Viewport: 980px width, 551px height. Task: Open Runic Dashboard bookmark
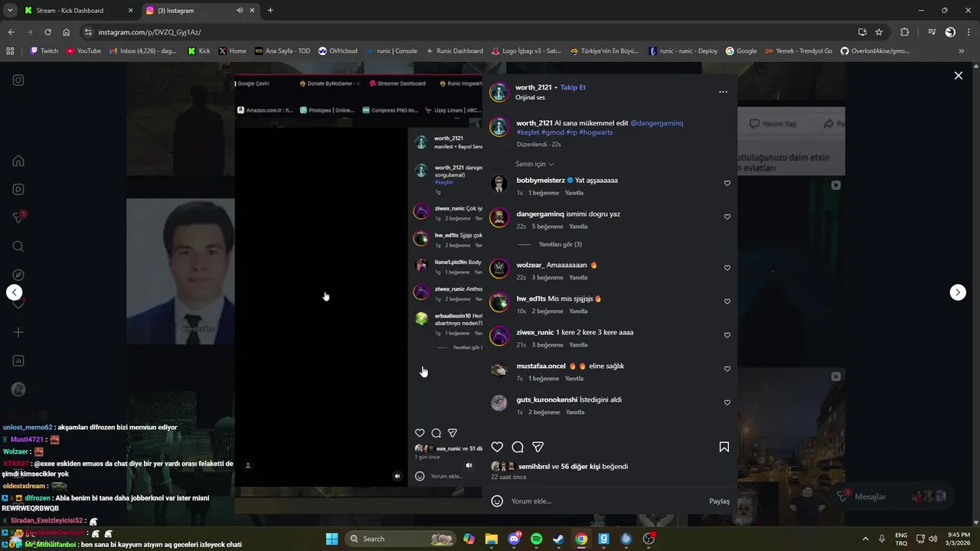[454, 51]
